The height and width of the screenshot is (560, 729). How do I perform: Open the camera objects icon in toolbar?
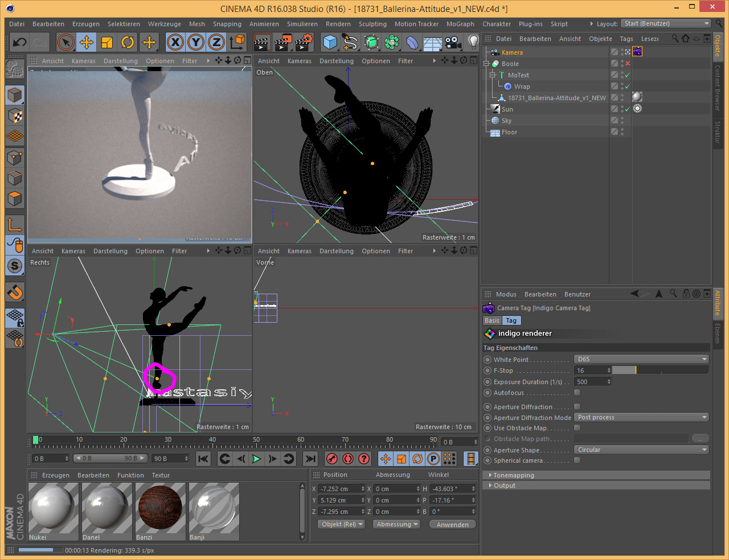click(453, 42)
